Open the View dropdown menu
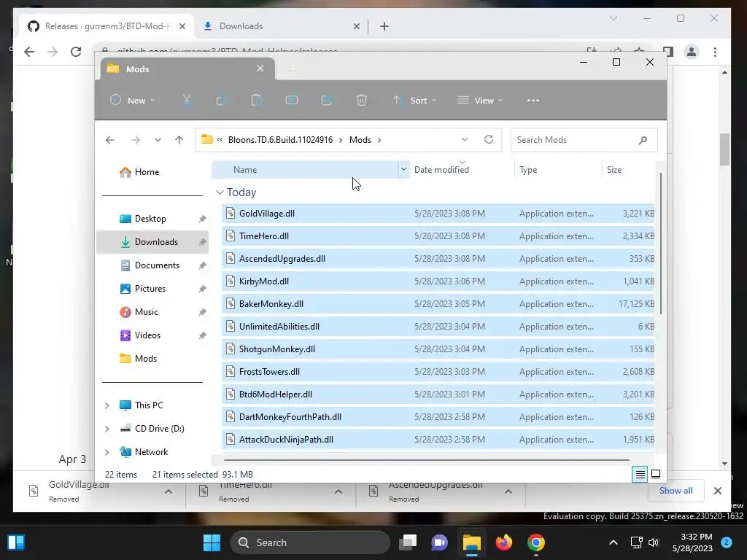 (x=480, y=100)
